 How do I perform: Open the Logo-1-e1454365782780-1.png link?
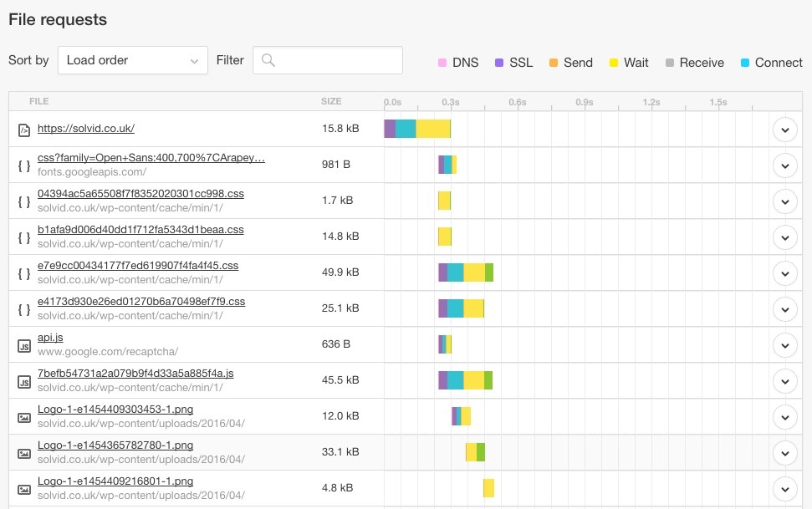(x=115, y=445)
